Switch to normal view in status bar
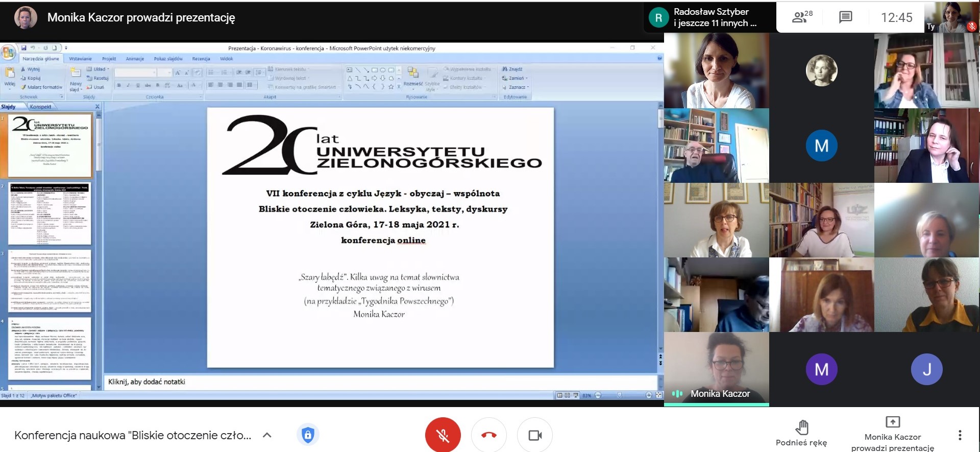The width and height of the screenshot is (980, 452). (559, 395)
